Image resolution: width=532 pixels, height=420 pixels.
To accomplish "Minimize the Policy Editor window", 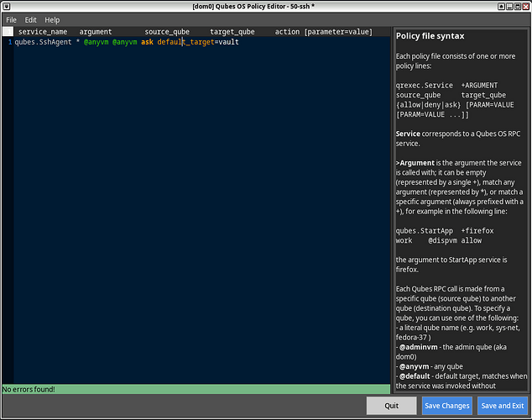I will 509,6.
